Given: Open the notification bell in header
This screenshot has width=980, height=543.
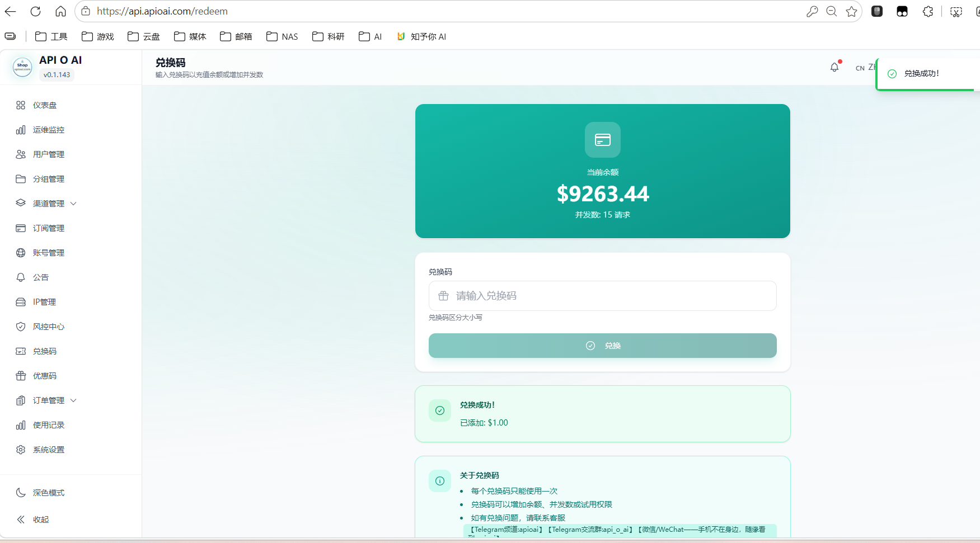Looking at the screenshot, I should [834, 67].
